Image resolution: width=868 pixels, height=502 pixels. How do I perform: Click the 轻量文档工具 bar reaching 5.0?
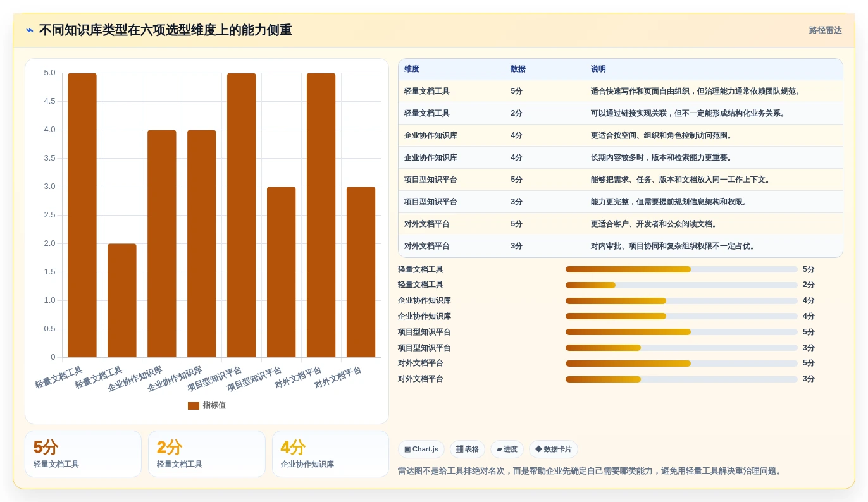(x=82, y=215)
